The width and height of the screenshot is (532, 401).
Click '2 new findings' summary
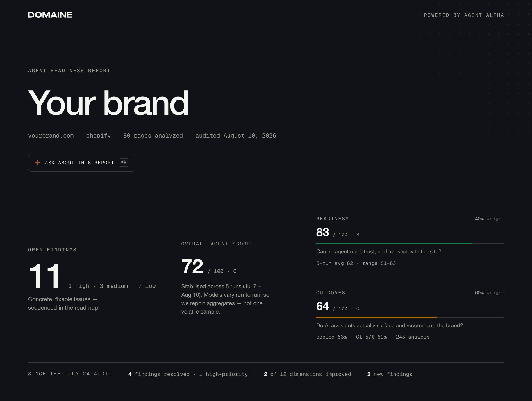point(390,374)
